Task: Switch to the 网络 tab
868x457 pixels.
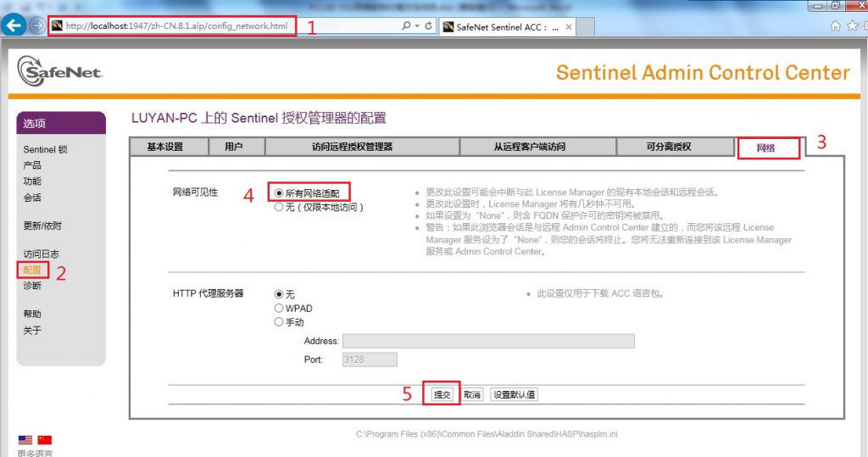Action: [766, 148]
